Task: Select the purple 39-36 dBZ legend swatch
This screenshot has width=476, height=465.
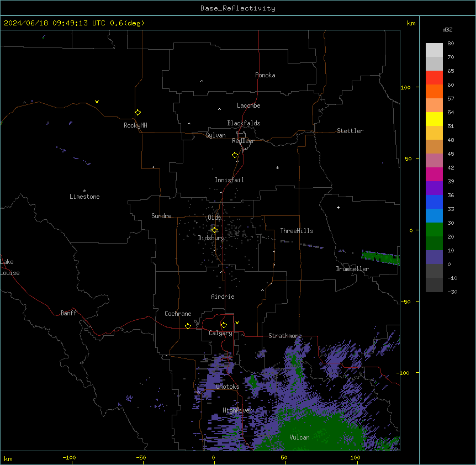Action: pyautogui.click(x=434, y=188)
